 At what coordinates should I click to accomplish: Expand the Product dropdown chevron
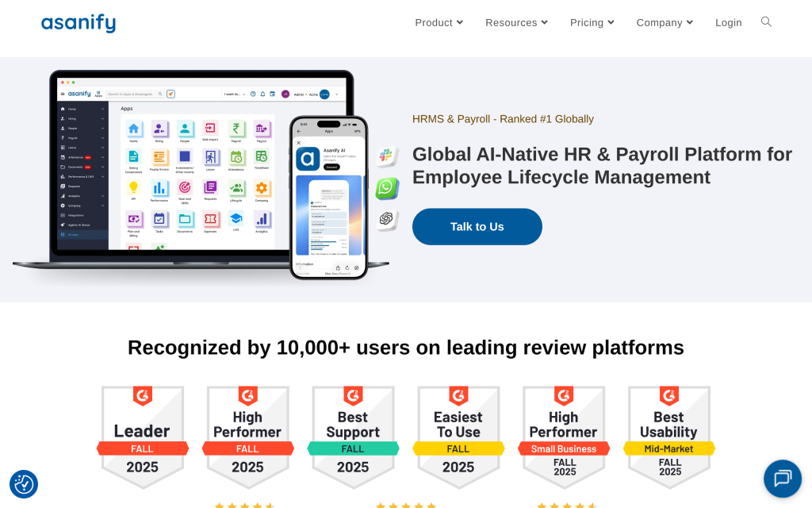(460, 22)
